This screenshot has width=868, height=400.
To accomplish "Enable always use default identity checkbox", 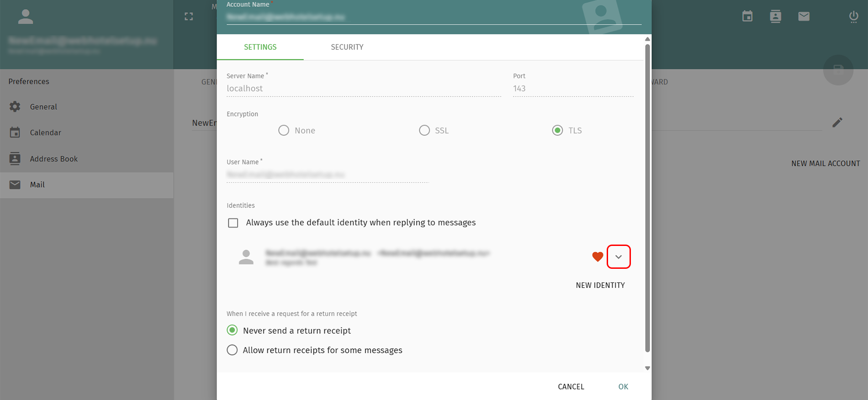I will (233, 223).
